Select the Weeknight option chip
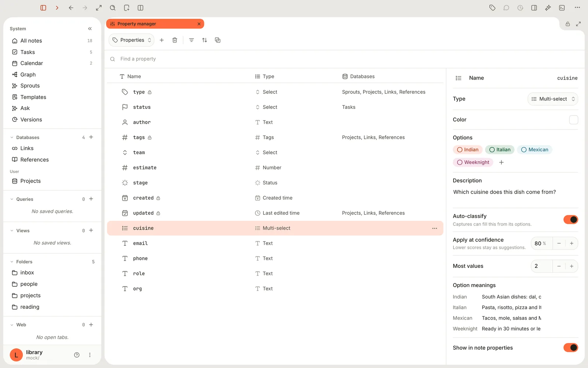The height and width of the screenshot is (368, 588). click(x=473, y=162)
